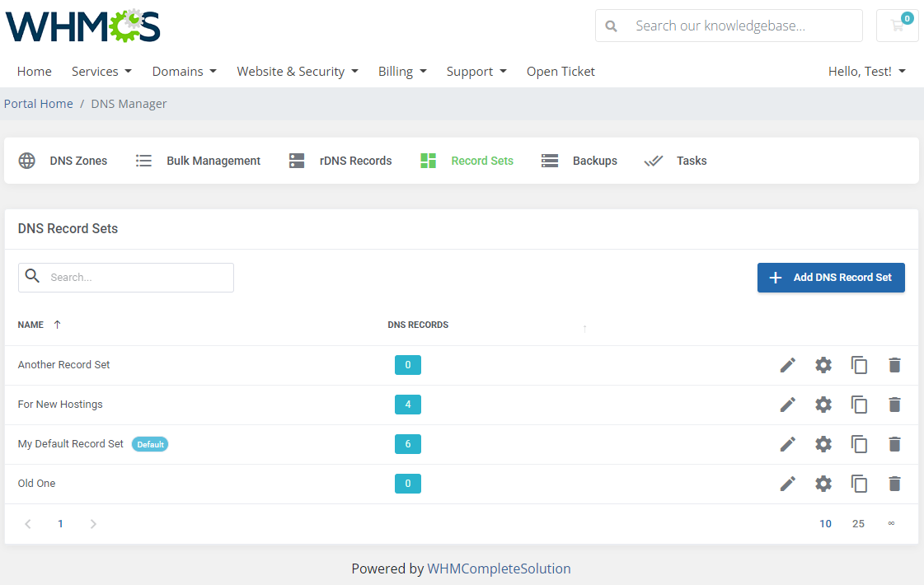Show 10 entries per page
Screen dimensions: 924x585
[x=826, y=524]
